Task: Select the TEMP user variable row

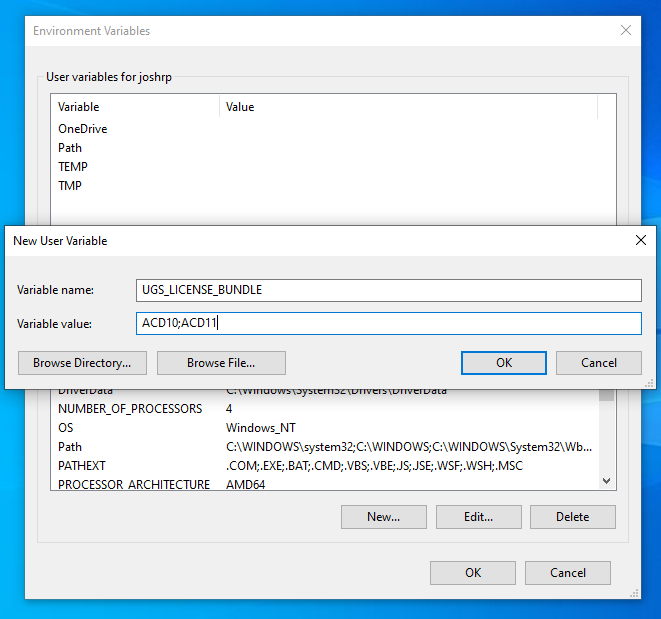Action: click(x=73, y=167)
